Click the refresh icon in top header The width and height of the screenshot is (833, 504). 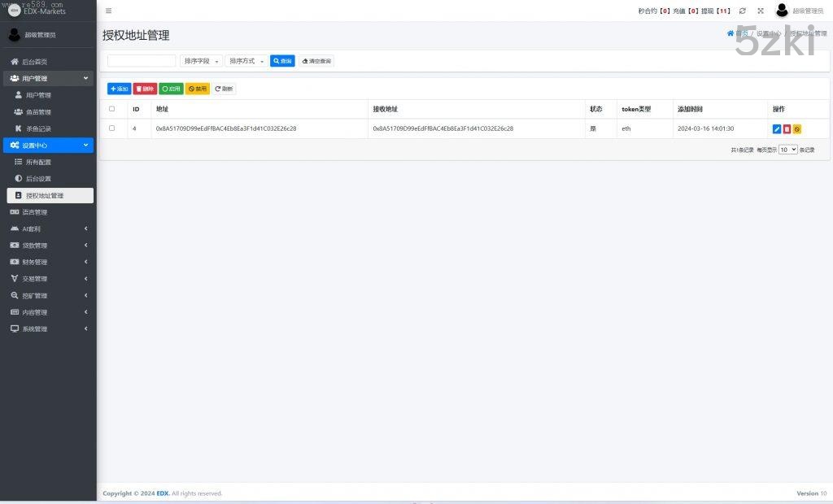pos(743,11)
